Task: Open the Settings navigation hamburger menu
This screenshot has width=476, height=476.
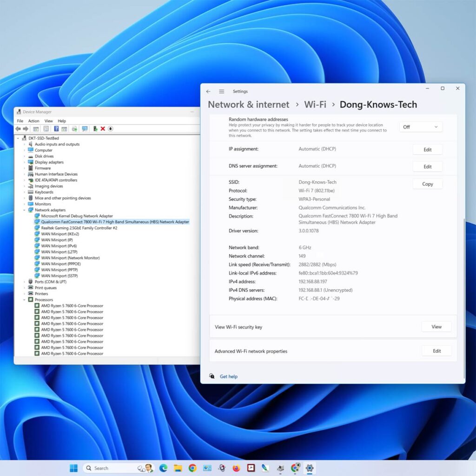Action: (x=222, y=92)
